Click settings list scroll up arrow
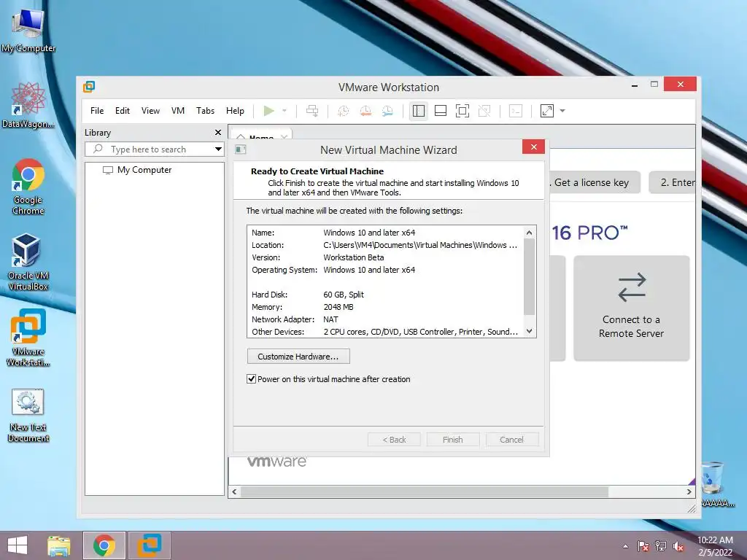The width and height of the screenshot is (747, 560). tap(529, 233)
